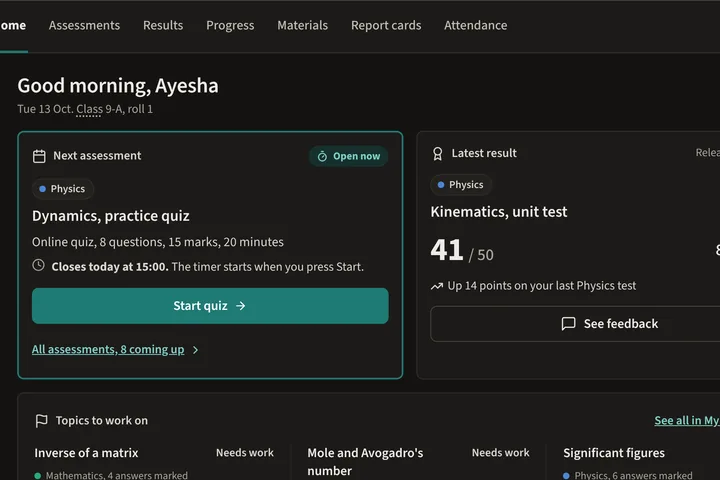The width and height of the screenshot is (720, 480).
Task: Click Online quiz, 8 questions, 15 marks text
Action: 158,242
